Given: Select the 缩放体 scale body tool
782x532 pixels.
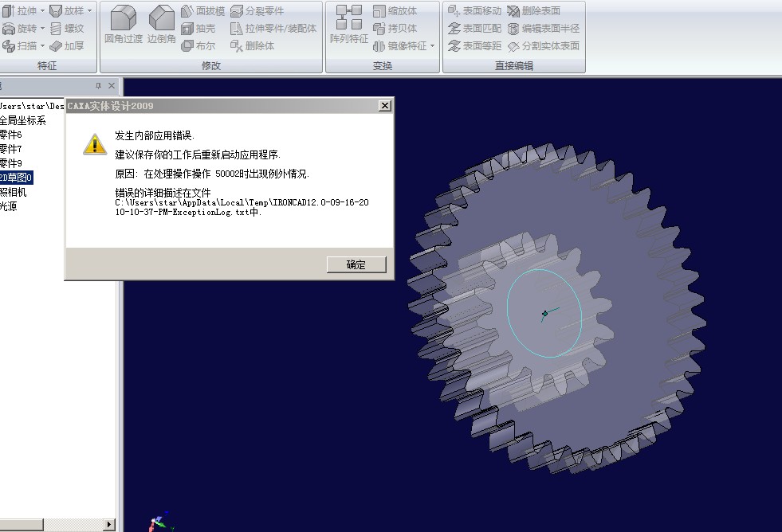Looking at the screenshot, I should click(x=395, y=11).
